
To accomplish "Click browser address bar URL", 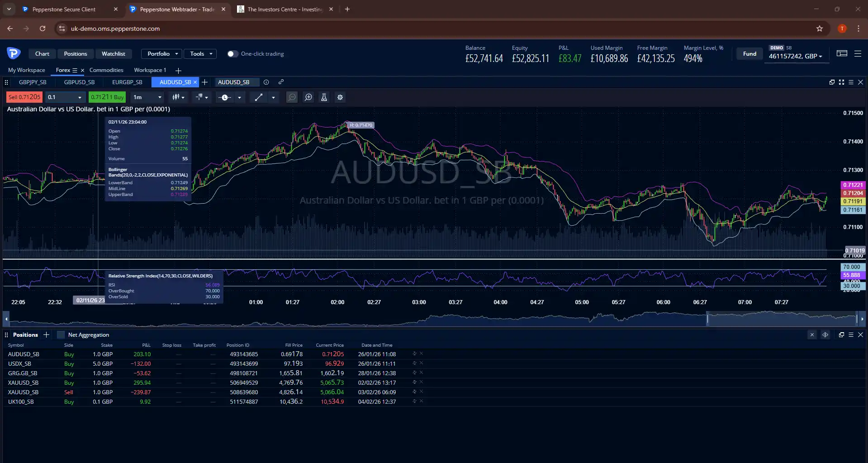I will pos(115,29).
